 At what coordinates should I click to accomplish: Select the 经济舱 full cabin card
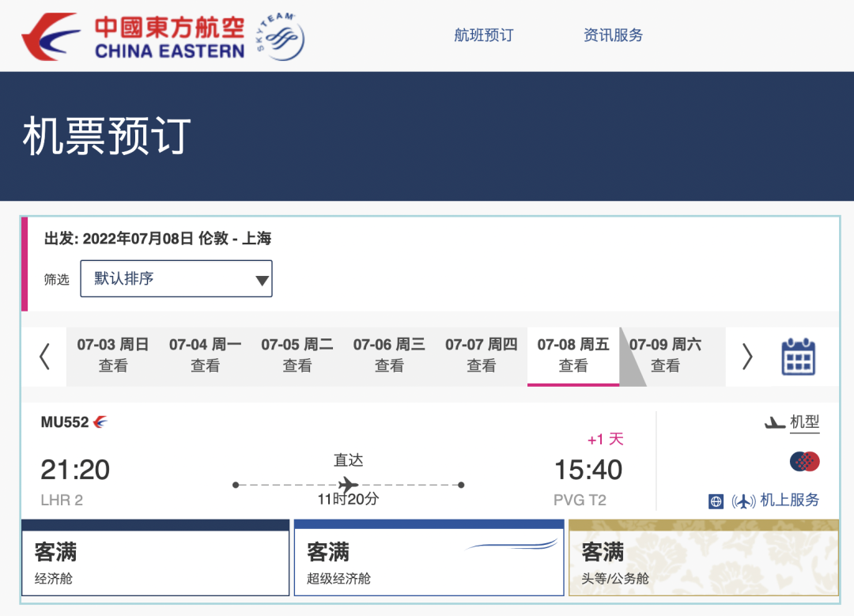point(155,557)
